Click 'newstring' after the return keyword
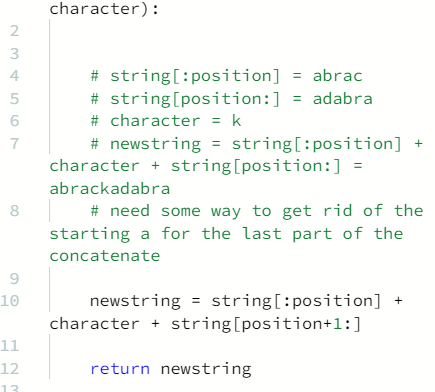435x392 pixels. tap(206, 369)
